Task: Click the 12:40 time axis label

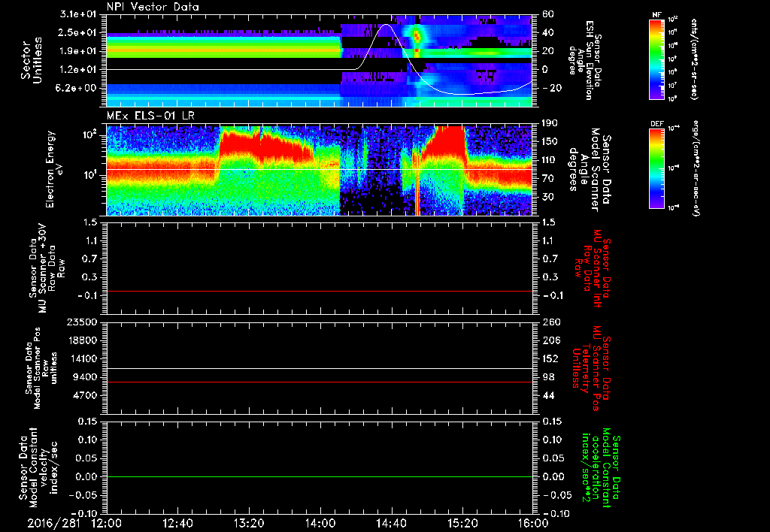Action: click(177, 523)
